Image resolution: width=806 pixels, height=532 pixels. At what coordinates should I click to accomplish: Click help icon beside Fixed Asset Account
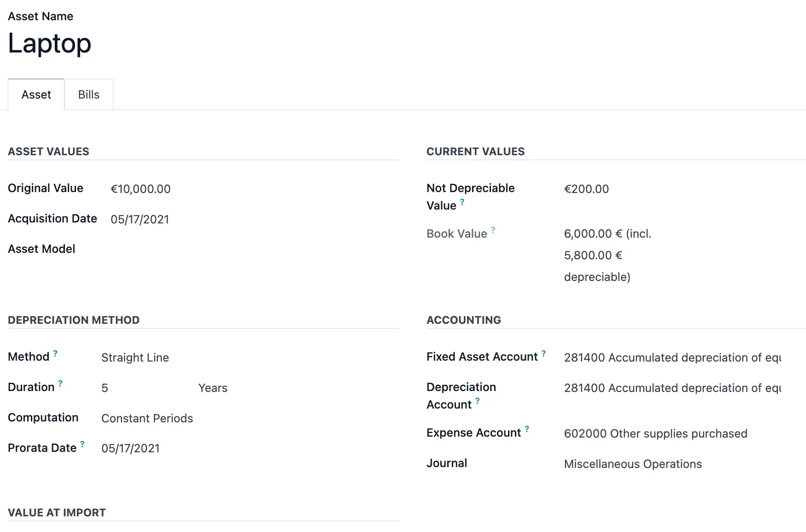(x=543, y=353)
